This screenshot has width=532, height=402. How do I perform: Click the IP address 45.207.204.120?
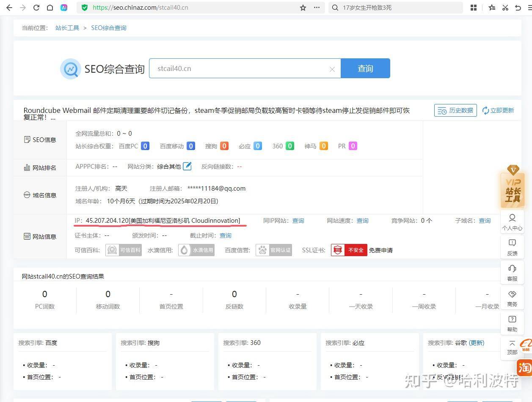[107, 221]
